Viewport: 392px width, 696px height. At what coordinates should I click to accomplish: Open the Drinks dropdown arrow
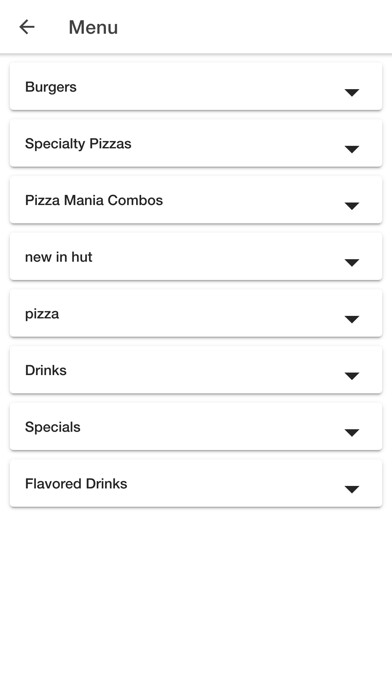(x=352, y=376)
